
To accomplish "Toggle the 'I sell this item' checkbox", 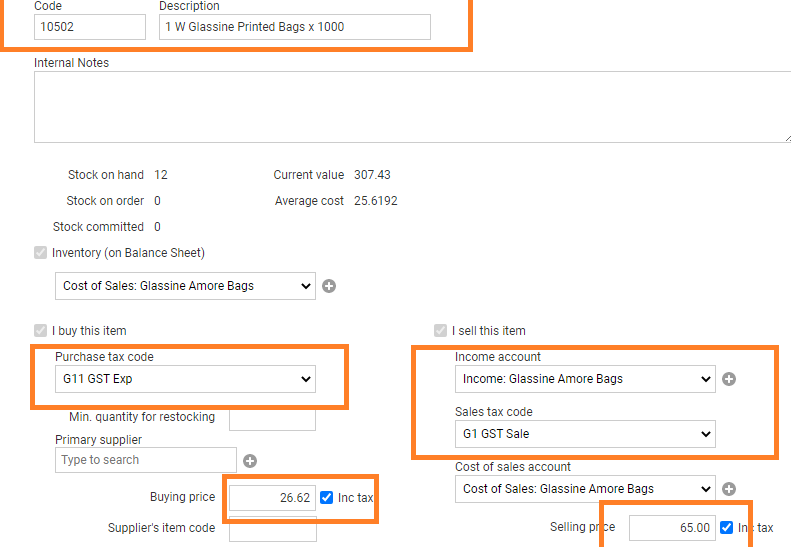I will coord(441,331).
